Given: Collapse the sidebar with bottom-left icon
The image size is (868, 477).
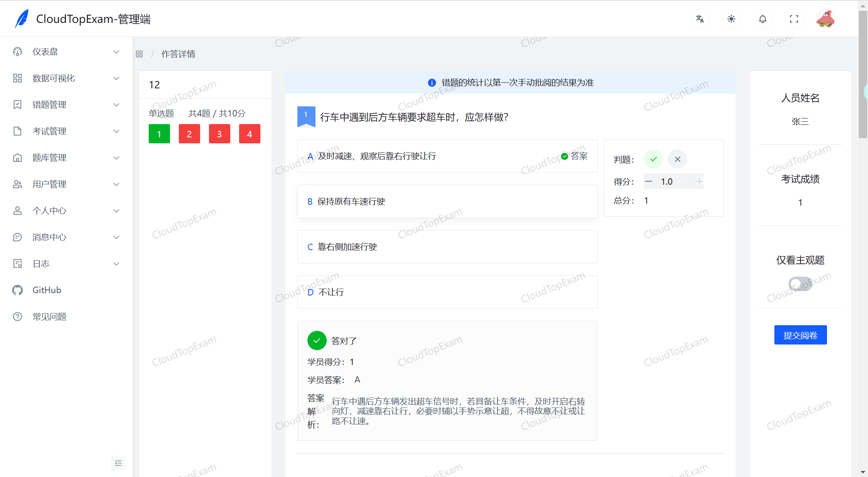Looking at the screenshot, I should (x=118, y=463).
